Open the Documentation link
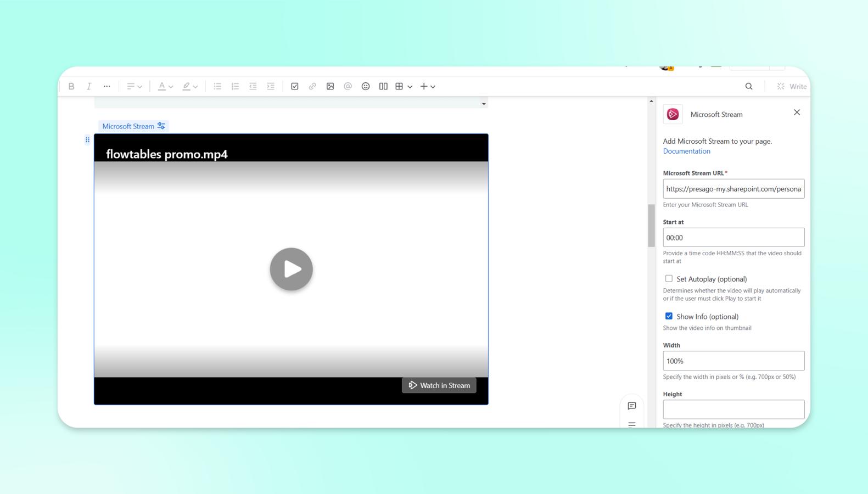The image size is (868, 494). click(x=686, y=151)
